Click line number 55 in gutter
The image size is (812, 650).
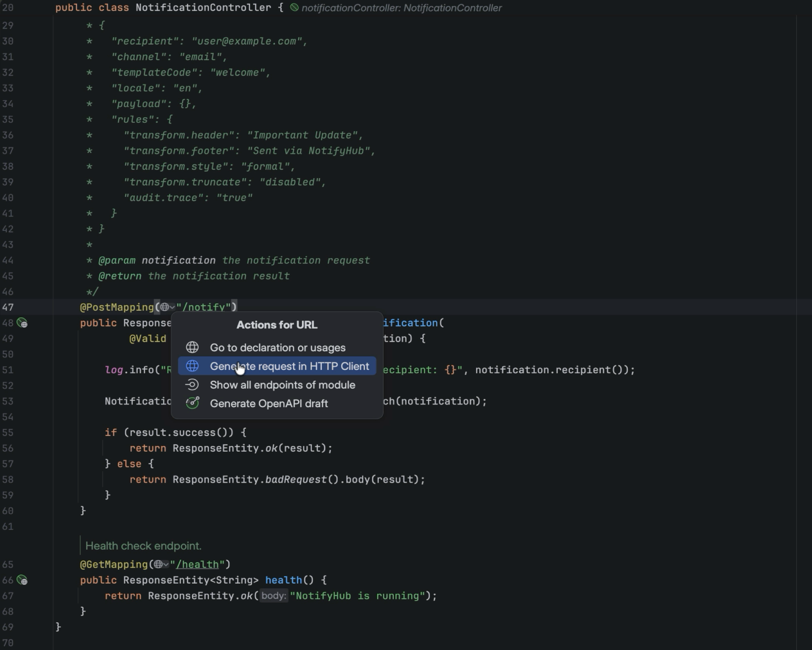click(8, 433)
